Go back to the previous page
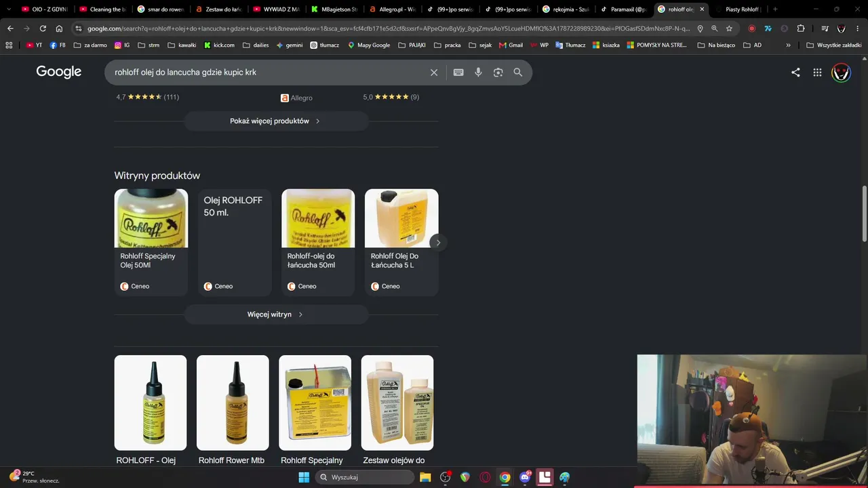Image resolution: width=868 pixels, height=488 pixels. (10, 28)
